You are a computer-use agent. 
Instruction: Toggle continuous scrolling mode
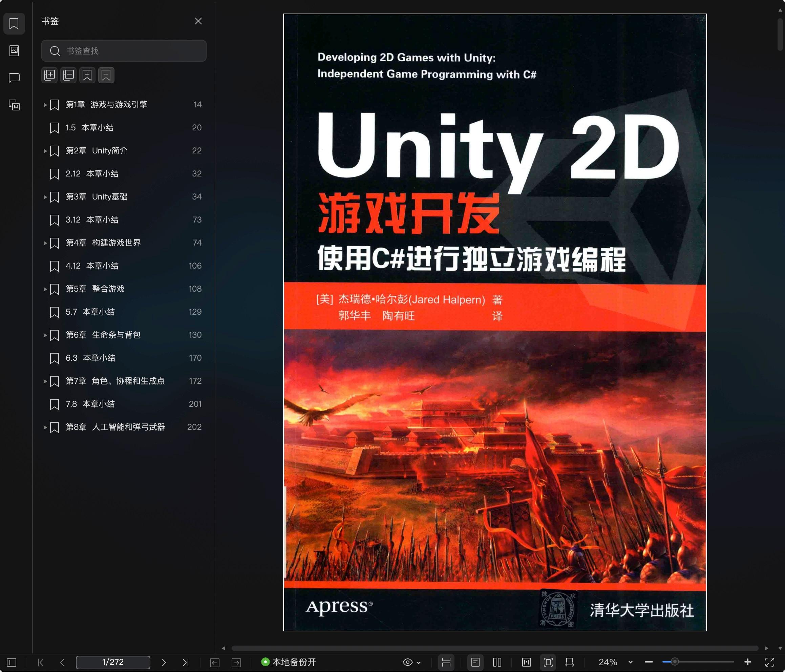(x=446, y=662)
